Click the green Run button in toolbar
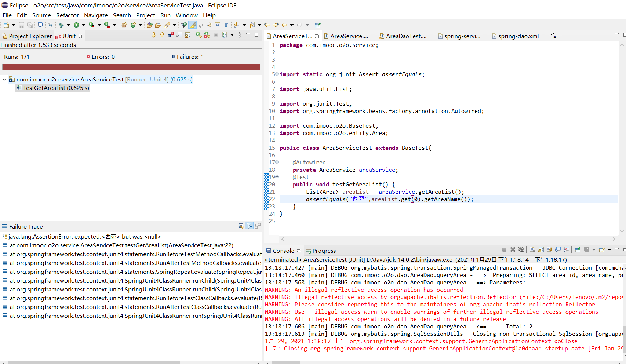Viewport: 626px width, 364px height. (76, 25)
